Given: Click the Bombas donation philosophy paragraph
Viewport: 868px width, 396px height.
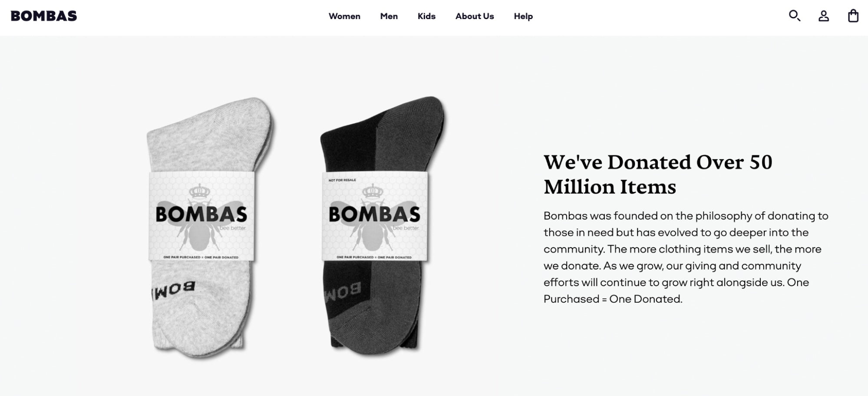Looking at the screenshot, I should click(x=685, y=257).
